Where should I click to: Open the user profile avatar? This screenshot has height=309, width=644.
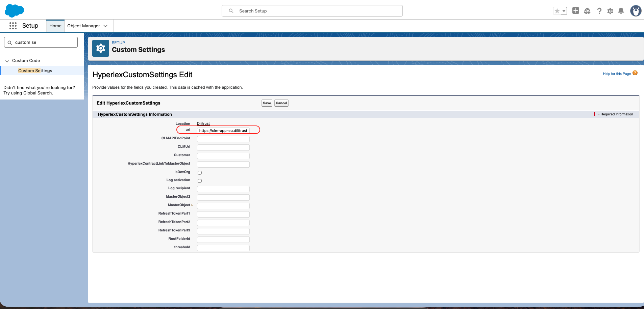636,11
